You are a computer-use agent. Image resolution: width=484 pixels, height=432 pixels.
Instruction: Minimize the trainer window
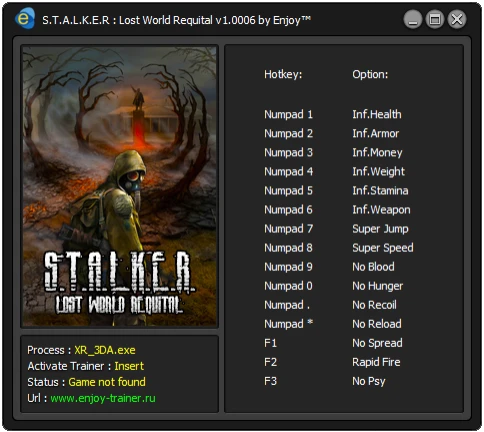click(413, 19)
